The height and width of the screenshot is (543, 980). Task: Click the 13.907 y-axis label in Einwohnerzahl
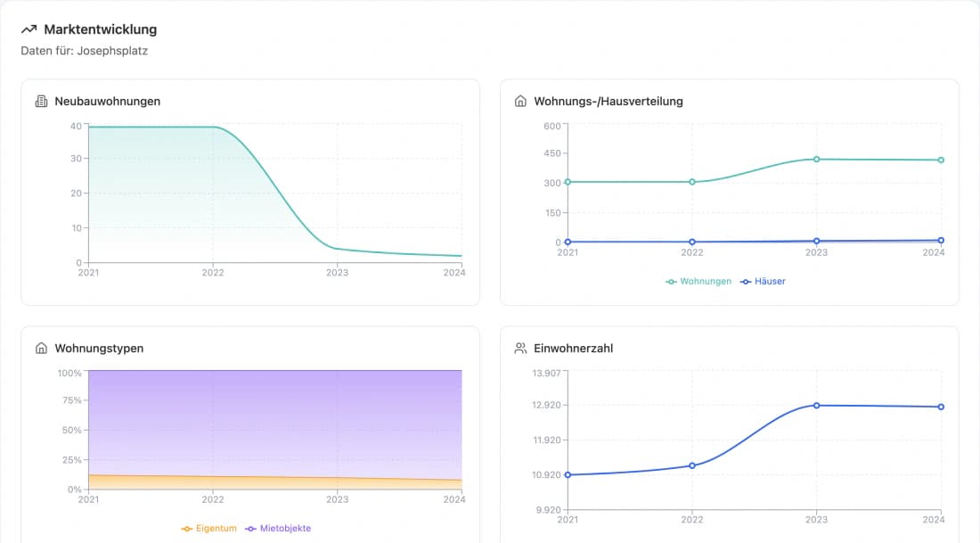coord(546,374)
